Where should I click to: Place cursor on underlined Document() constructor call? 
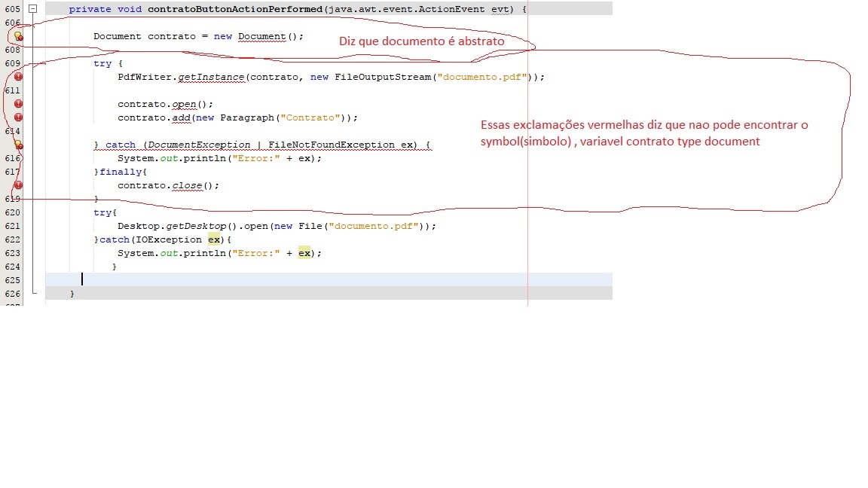[x=262, y=36]
